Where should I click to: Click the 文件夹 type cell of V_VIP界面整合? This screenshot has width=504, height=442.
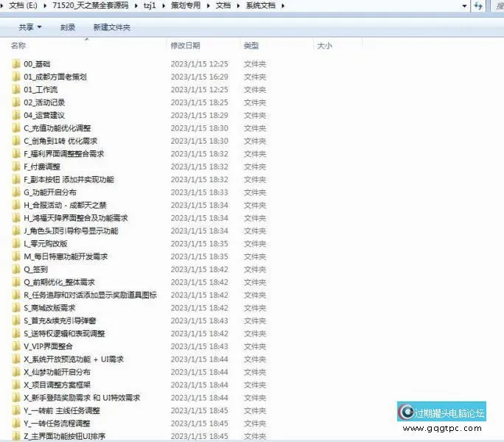click(255, 346)
